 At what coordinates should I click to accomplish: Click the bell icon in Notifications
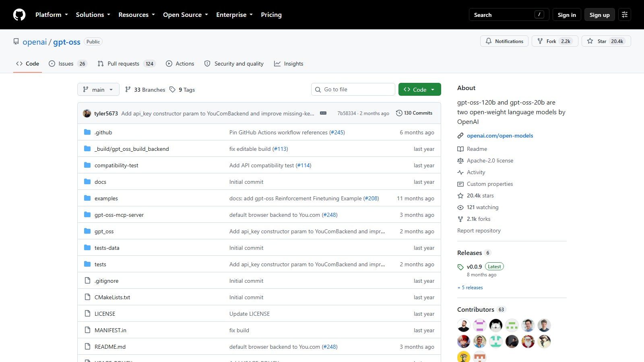pos(489,41)
